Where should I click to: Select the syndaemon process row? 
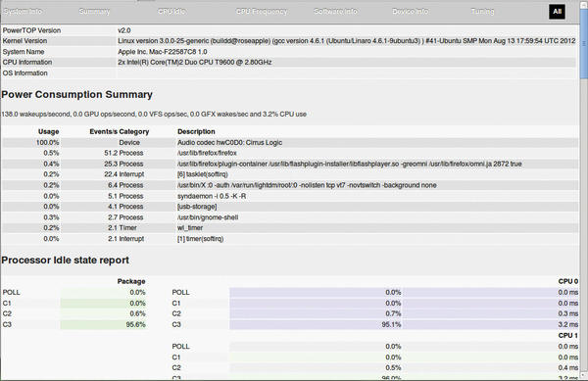pos(290,196)
